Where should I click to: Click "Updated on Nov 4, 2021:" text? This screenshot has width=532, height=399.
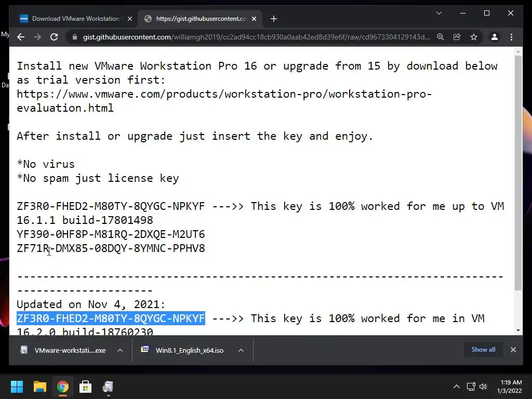91,304
